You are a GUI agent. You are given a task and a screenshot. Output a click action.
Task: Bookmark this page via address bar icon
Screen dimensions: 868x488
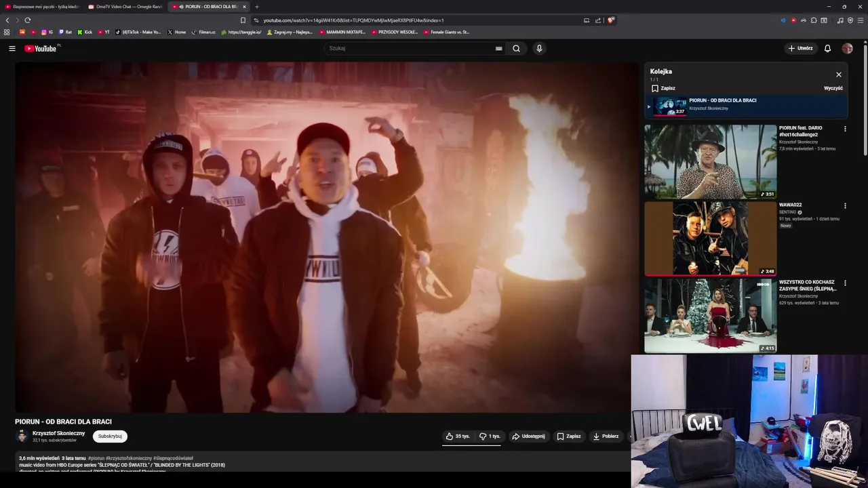point(243,20)
